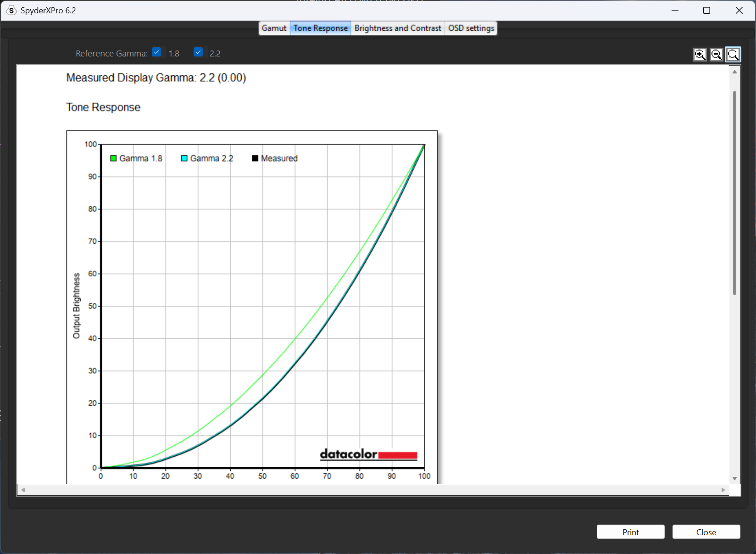The width and height of the screenshot is (756, 554).
Task: Click the fit-to-window magnifier icon
Action: (x=733, y=55)
